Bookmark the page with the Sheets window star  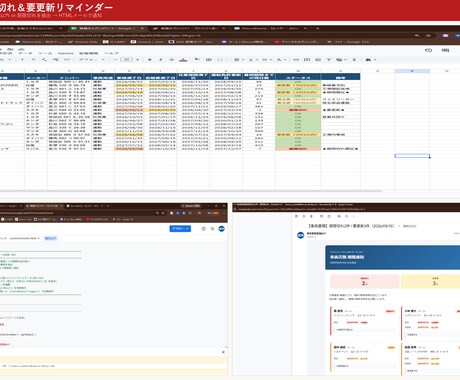click(x=429, y=35)
